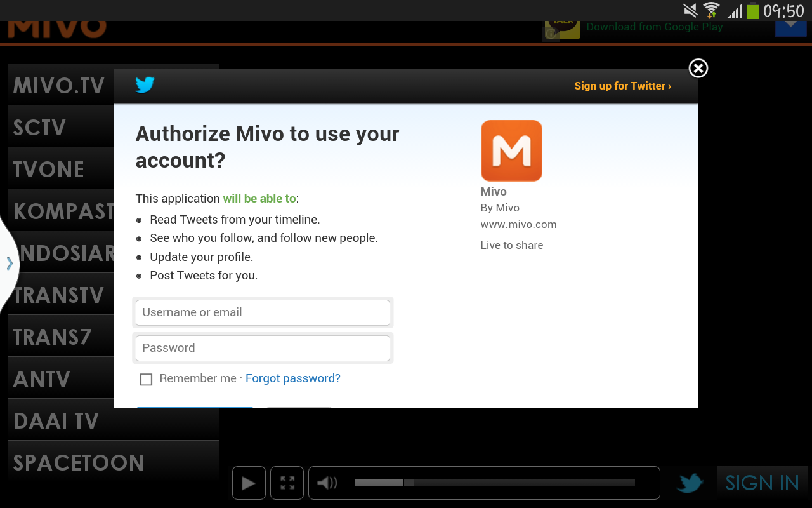
Task: Click 'See who you follow' permission text
Action: point(264,238)
